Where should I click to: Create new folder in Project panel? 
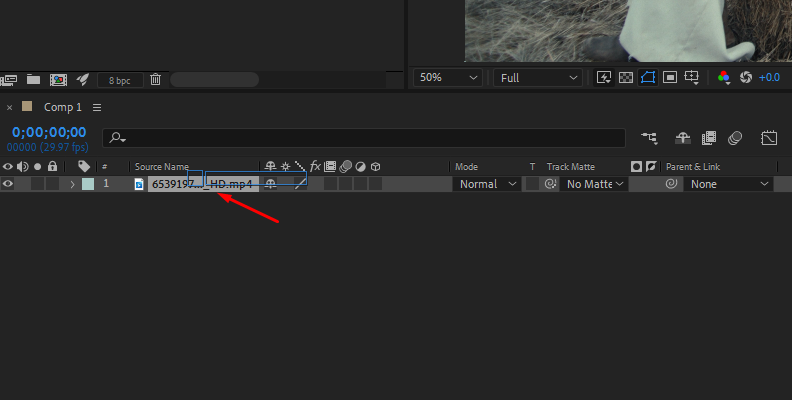point(33,79)
